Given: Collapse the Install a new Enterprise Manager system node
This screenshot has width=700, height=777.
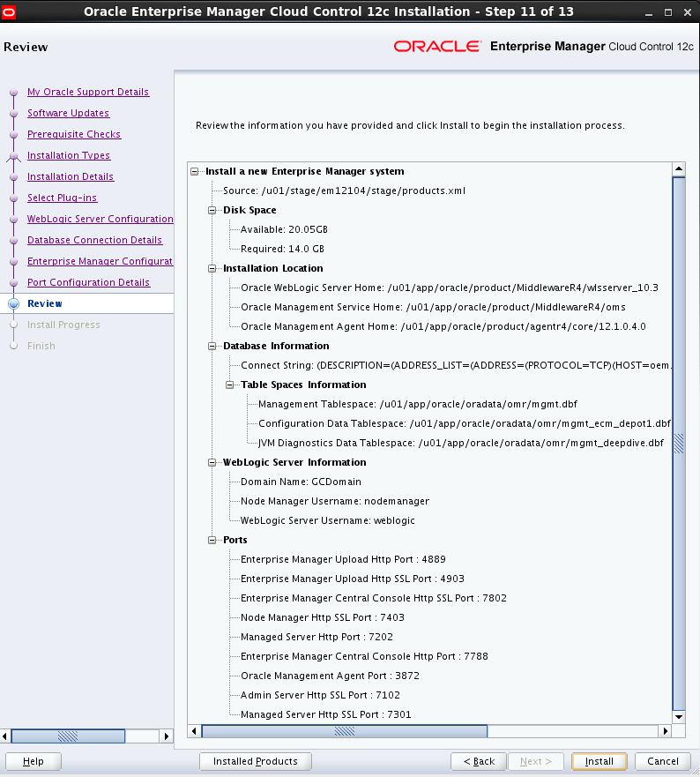Looking at the screenshot, I should 195,171.
